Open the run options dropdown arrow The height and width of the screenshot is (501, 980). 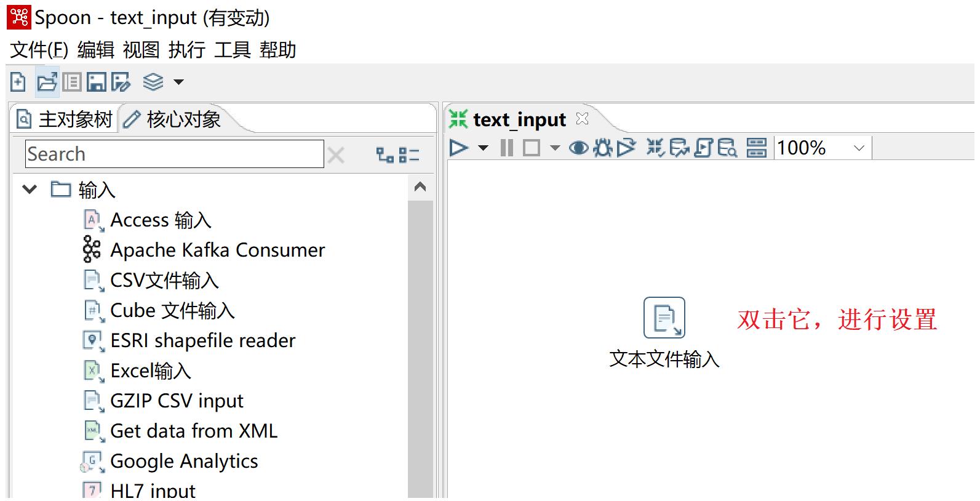click(x=483, y=148)
